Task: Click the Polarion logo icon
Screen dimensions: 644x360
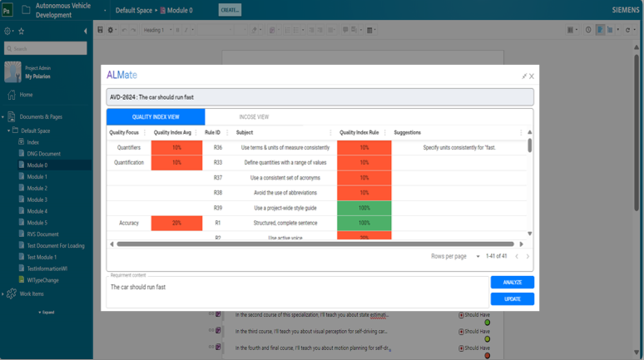Action: point(7,10)
